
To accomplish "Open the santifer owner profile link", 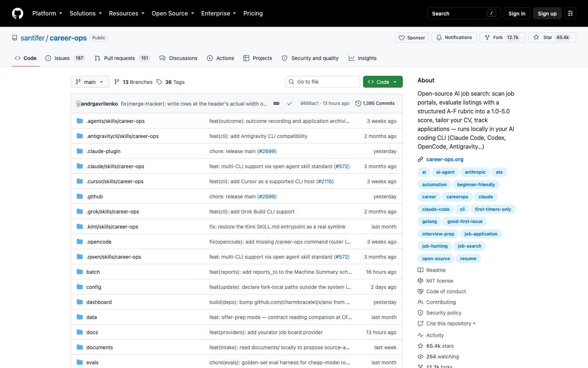I will [x=32, y=38].
